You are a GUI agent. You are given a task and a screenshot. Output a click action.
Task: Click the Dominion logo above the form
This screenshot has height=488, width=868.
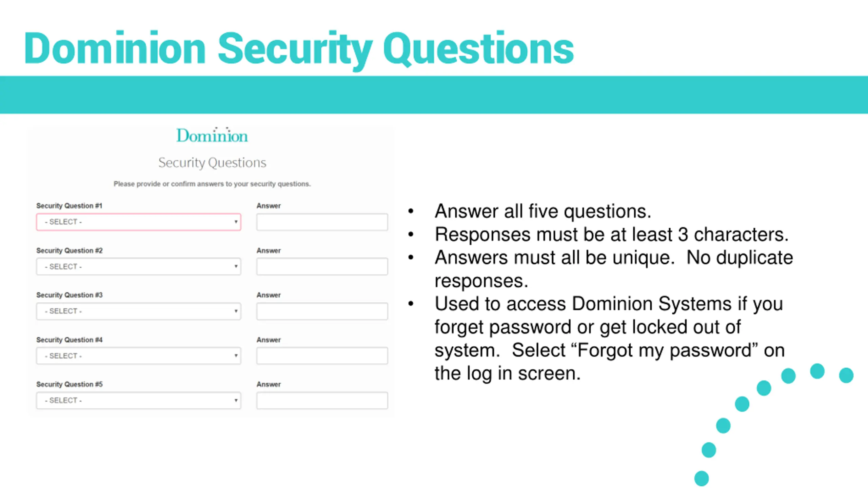212,135
